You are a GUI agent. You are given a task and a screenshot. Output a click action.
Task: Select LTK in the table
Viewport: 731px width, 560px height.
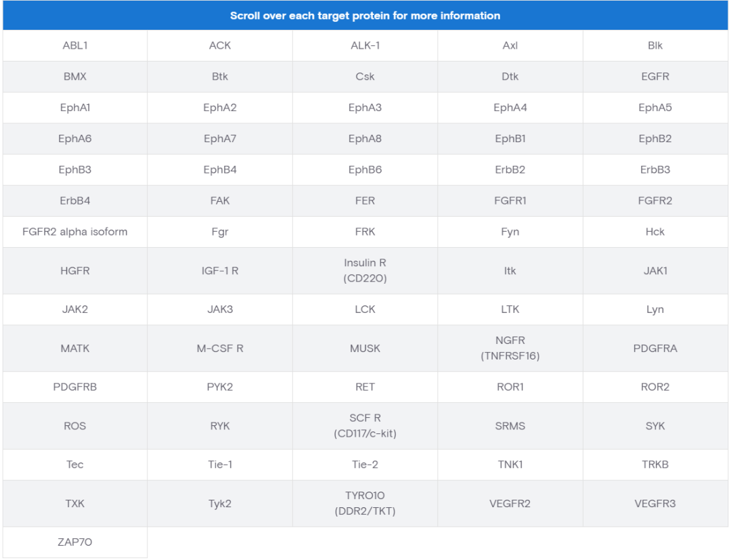(510, 309)
